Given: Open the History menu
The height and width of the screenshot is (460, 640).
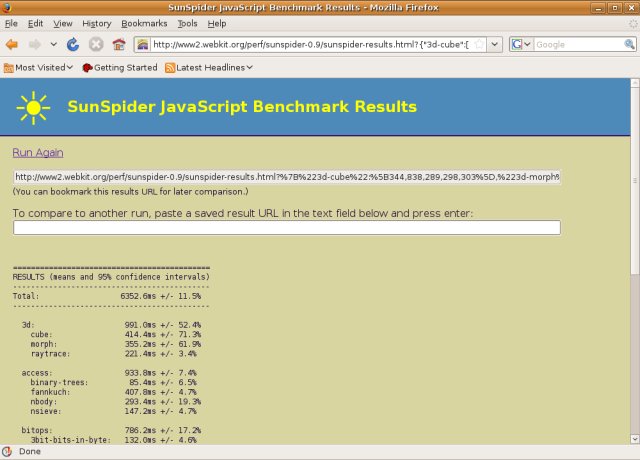Looking at the screenshot, I should [97, 24].
